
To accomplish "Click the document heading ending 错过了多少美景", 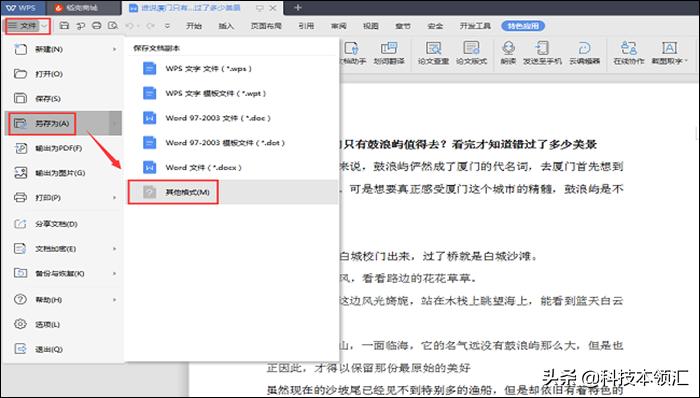I will [x=468, y=144].
